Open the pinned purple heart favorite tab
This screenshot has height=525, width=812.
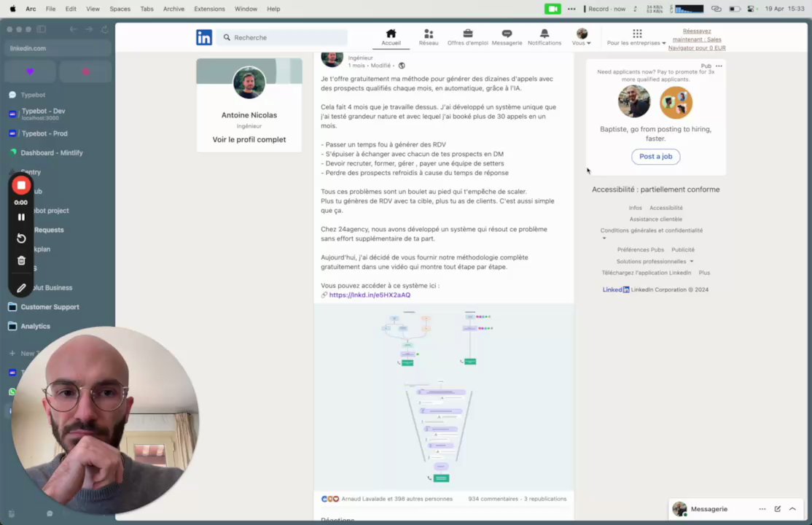pos(30,71)
